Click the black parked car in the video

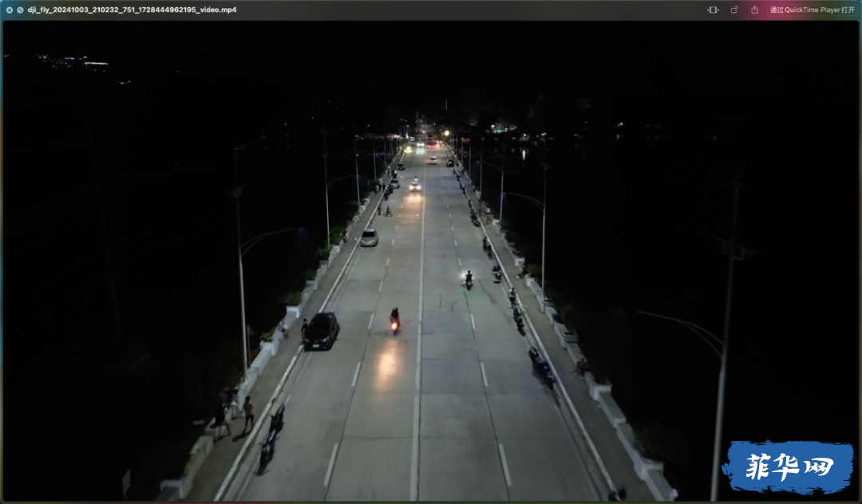(322, 330)
